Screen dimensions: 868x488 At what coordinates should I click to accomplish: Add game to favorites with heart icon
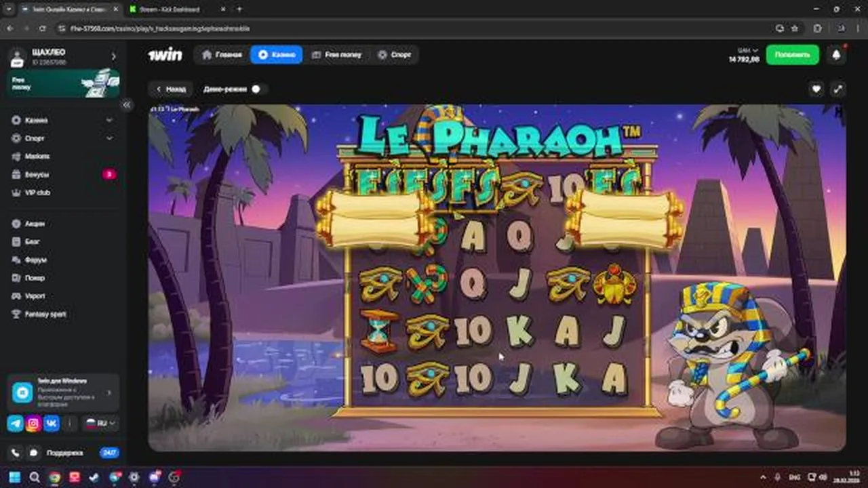point(816,89)
